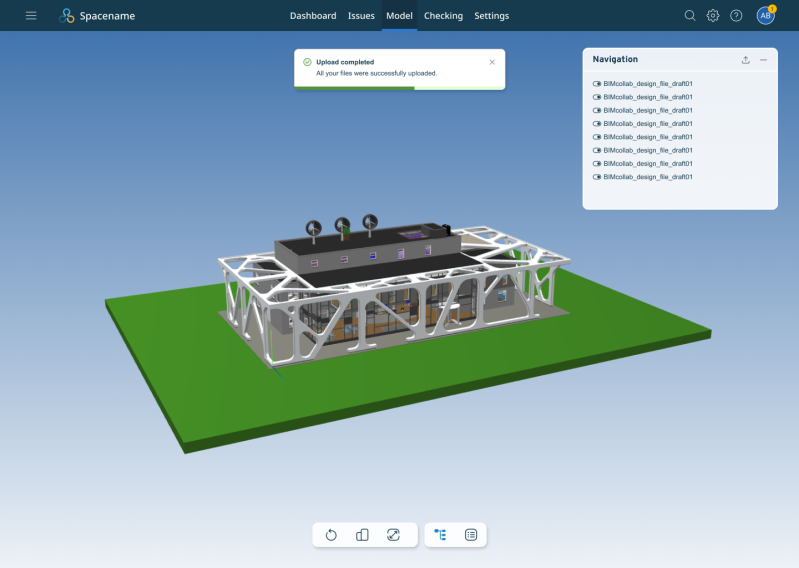Open the help question mark icon
The height and width of the screenshot is (568, 799).
(x=736, y=16)
